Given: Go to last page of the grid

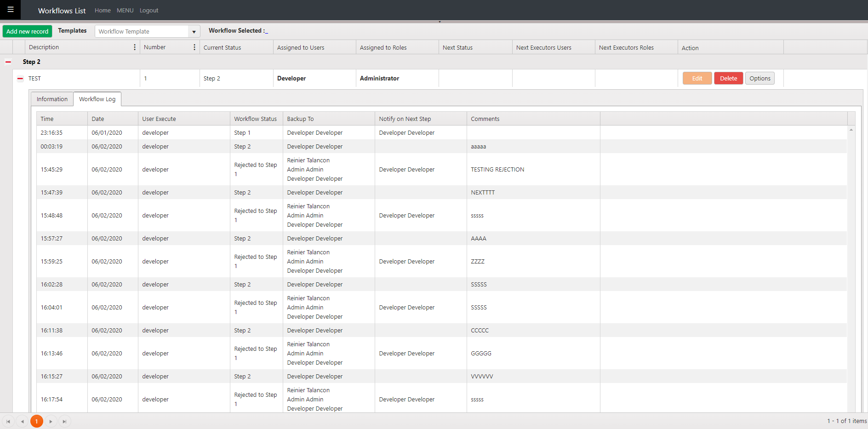Looking at the screenshot, I should click(65, 421).
